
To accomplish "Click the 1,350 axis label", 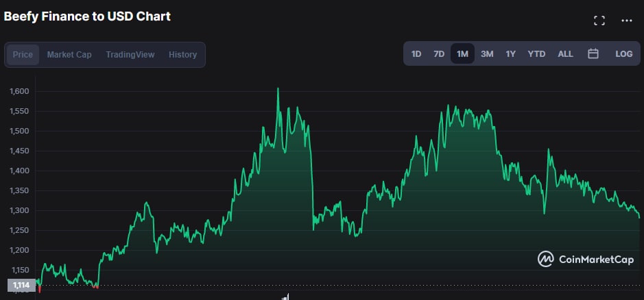I will click(19, 191).
